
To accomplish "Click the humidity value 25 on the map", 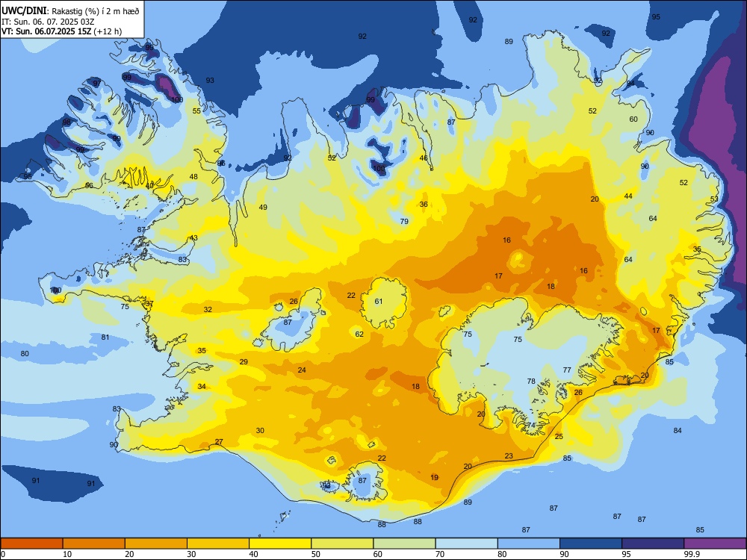I will (x=559, y=436).
